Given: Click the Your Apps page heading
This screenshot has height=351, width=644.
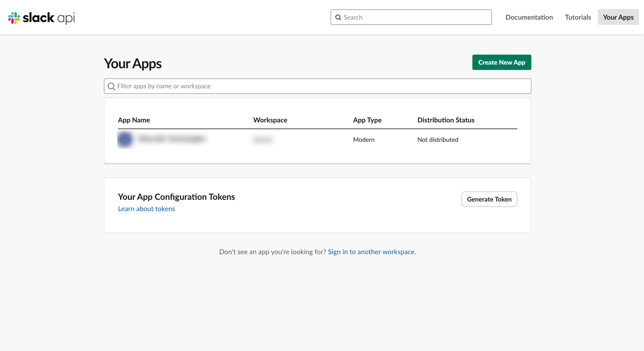Looking at the screenshot, I should click(x=133, y=64).
